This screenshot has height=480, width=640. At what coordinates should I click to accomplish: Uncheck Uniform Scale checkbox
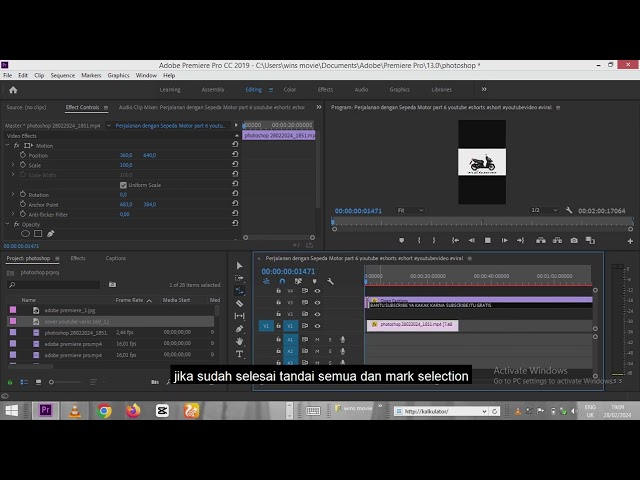(x=123, y=185)
